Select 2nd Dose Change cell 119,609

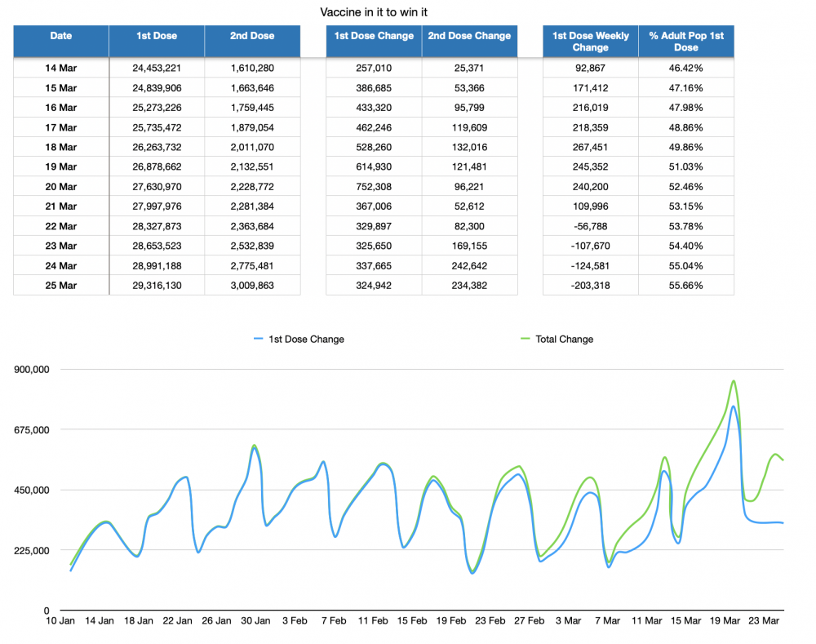pos(469,127)
